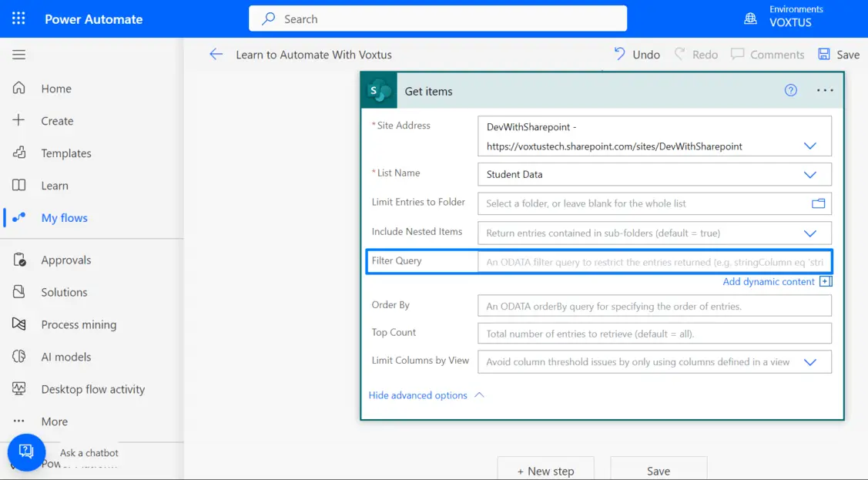Screen dimensions: 868x480
Task: Go to My flows in sidebar
Action: pyautogui.click(x=64, y=218)
